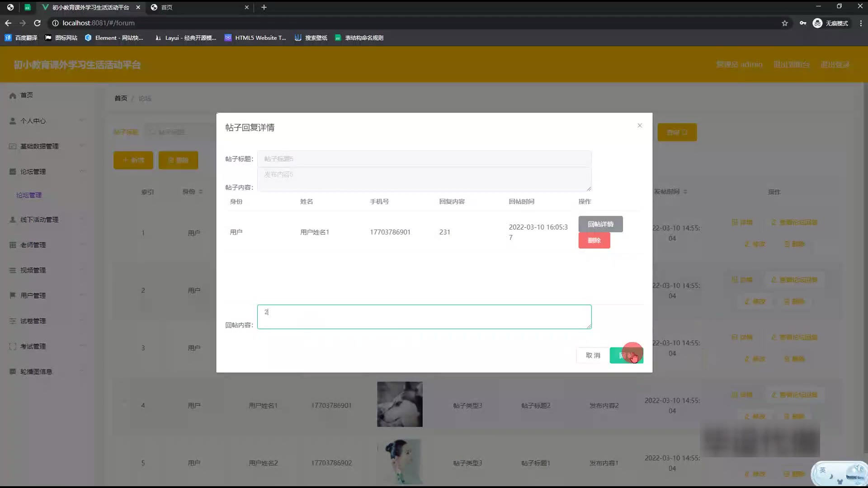Click the dog thumbnail image in row 4
868x488 pixels.
tap(400, 404)
